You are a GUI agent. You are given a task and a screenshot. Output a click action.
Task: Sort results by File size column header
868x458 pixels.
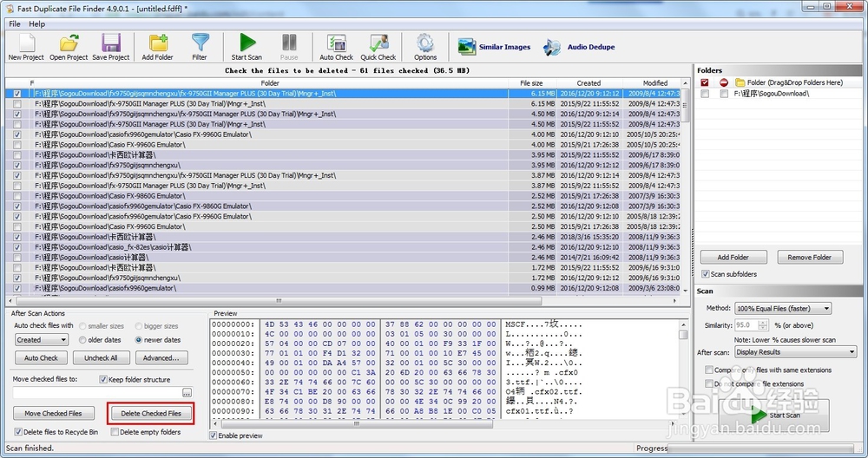click(x=531, y=83)
